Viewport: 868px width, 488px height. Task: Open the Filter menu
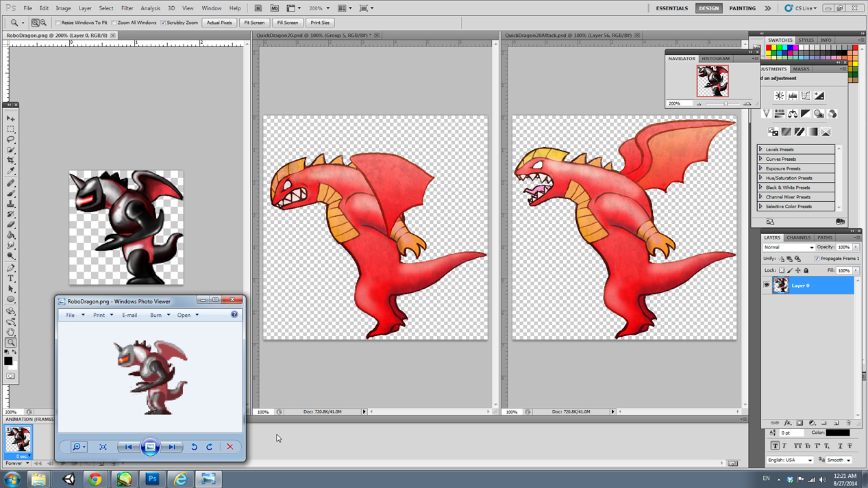[127, 8]
